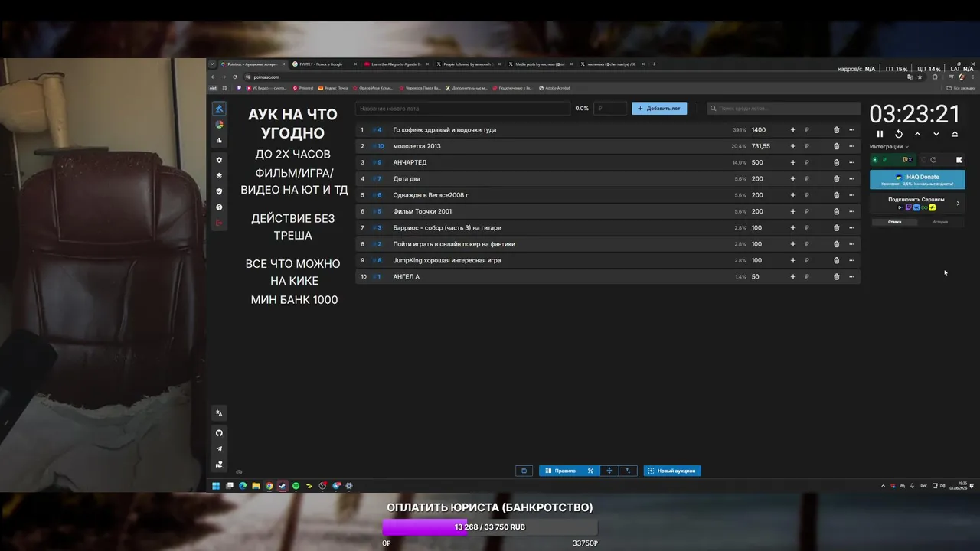Select lot name "Дота два"

click(x=407, y=179)
